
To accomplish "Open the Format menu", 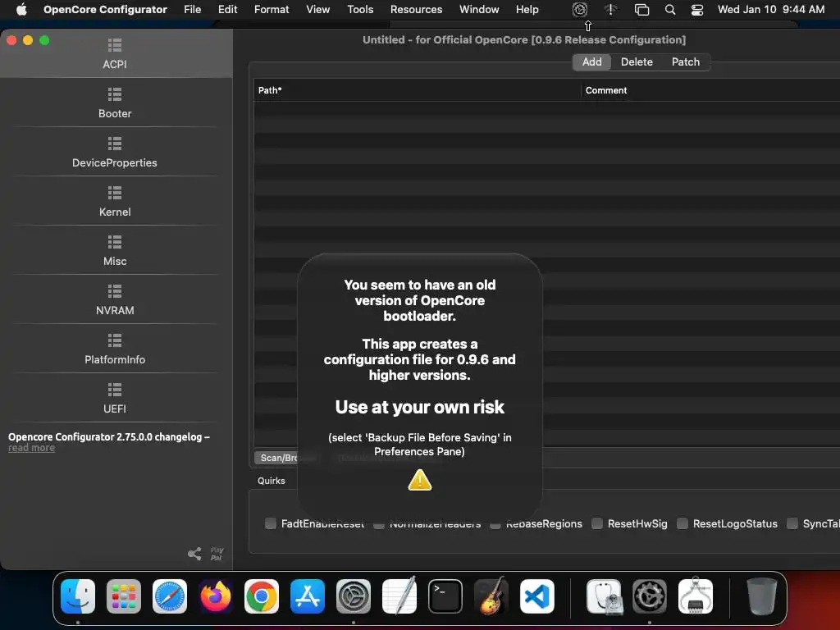I will point(272,10).
